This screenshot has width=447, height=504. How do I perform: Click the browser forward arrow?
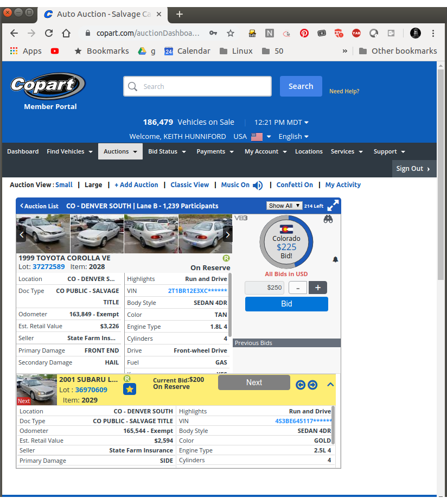31,33
